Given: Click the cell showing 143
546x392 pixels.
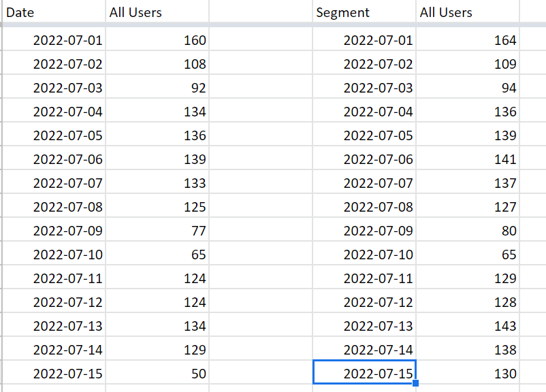Looking at the screenshot, I should 468,325.
